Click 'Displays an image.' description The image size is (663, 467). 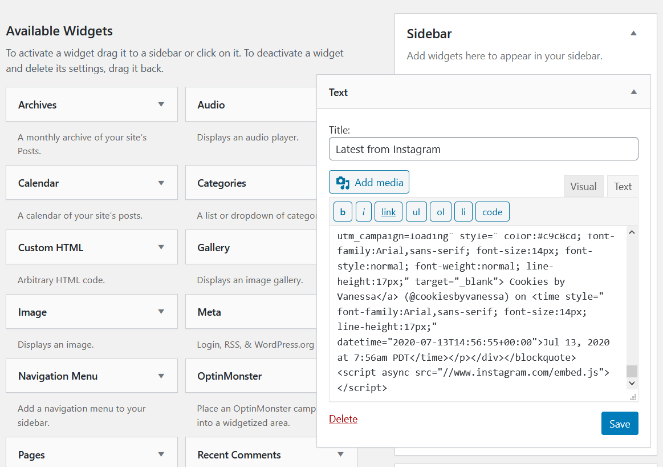click(55, 345)
